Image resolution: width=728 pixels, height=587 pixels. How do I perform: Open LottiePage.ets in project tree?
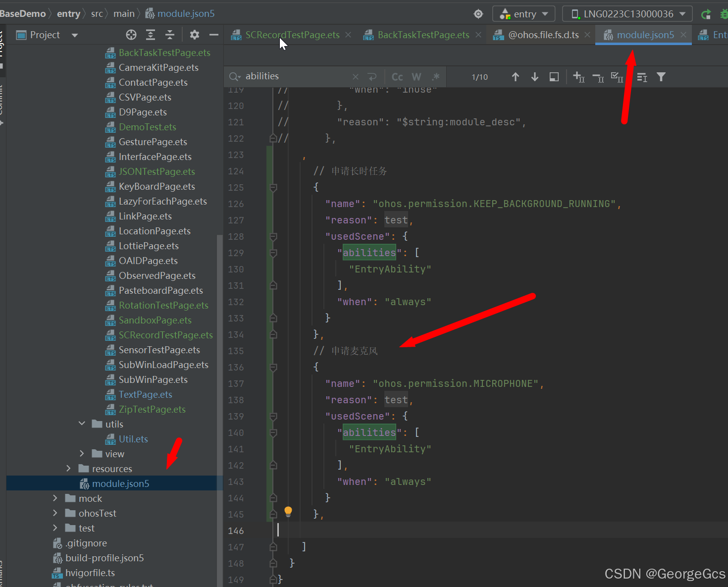coord(149,246)
